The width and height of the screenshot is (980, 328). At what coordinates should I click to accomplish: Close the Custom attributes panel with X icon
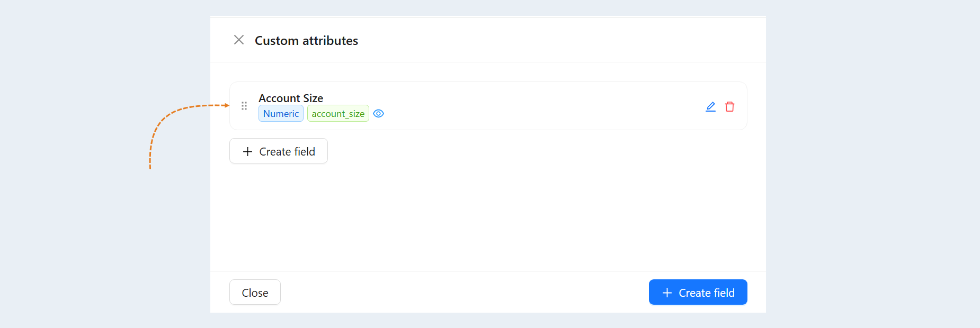239,40
